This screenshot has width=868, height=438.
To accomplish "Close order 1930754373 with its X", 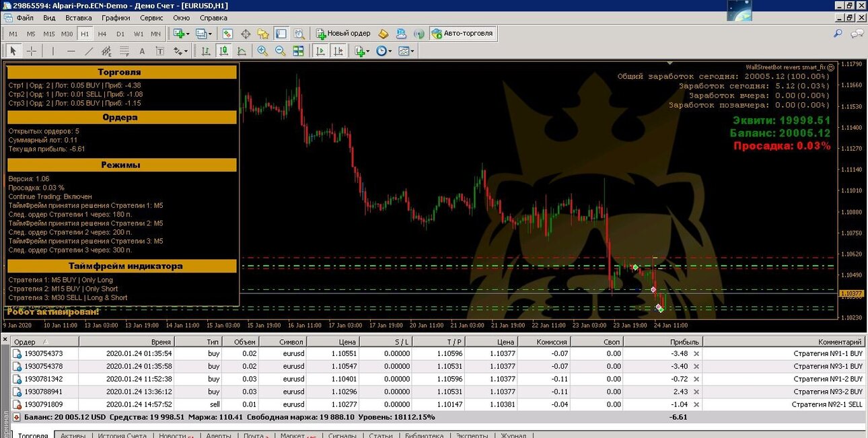I will (696, 353).
